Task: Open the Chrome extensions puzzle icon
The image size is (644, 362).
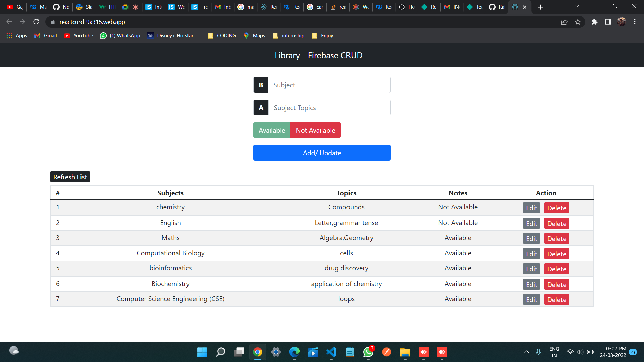Action: click(x=595, y=22)
